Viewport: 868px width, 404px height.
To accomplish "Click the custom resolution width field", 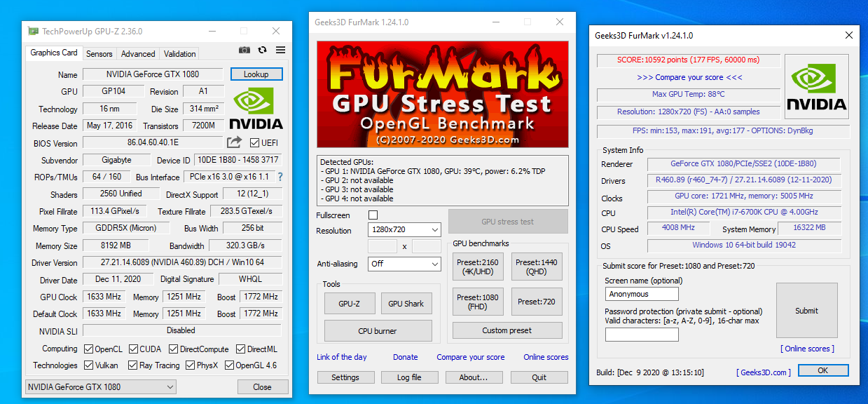I will [x=383, y=246].
